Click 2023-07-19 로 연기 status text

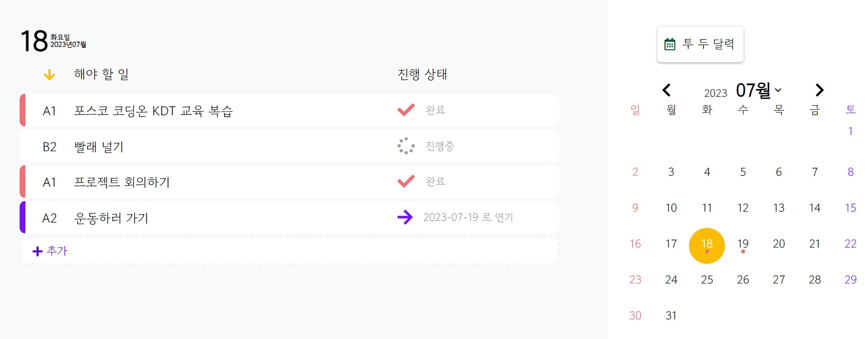pos(468,217)
